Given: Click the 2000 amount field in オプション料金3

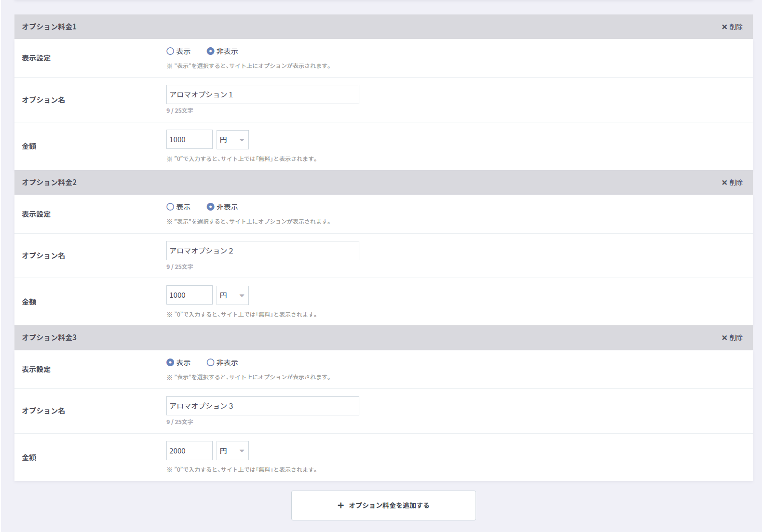Looking at the screenshot, I should coord(189,451).
